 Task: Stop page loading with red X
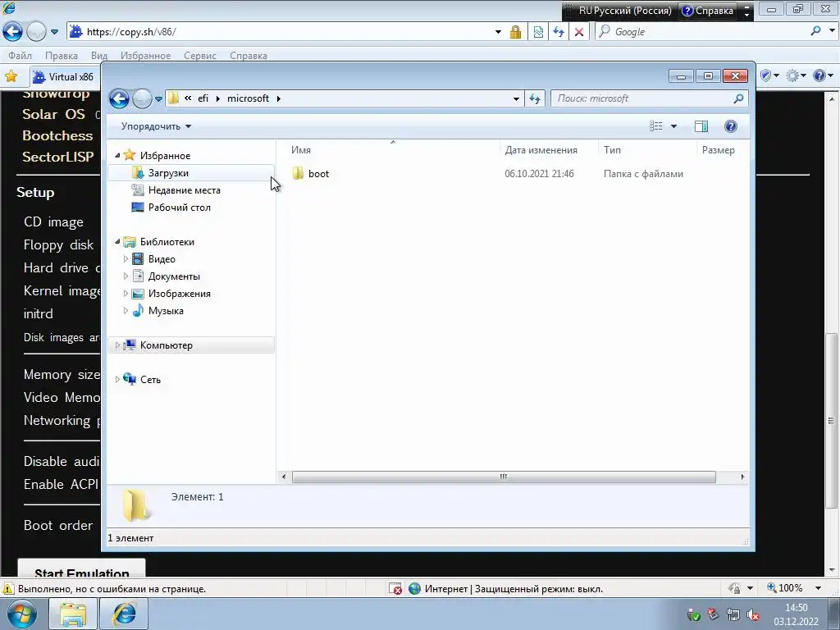tap(579, 32)
